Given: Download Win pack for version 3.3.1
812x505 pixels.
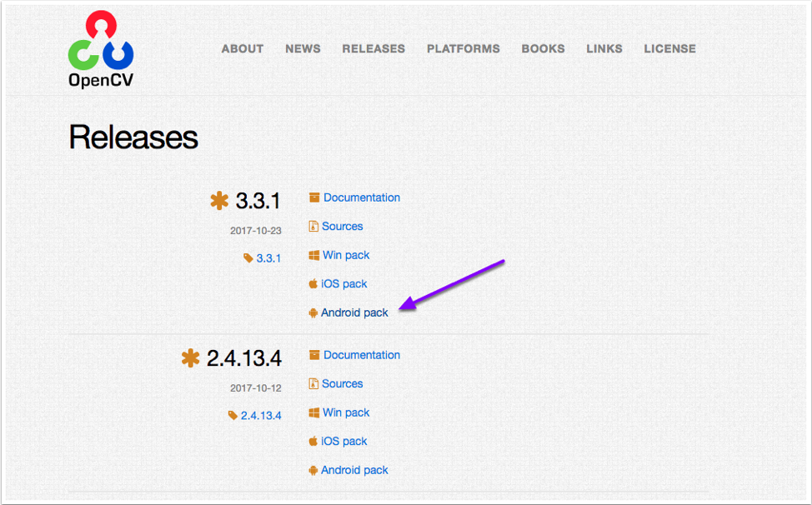Looking at the screenshot, I should click(346, 255).
